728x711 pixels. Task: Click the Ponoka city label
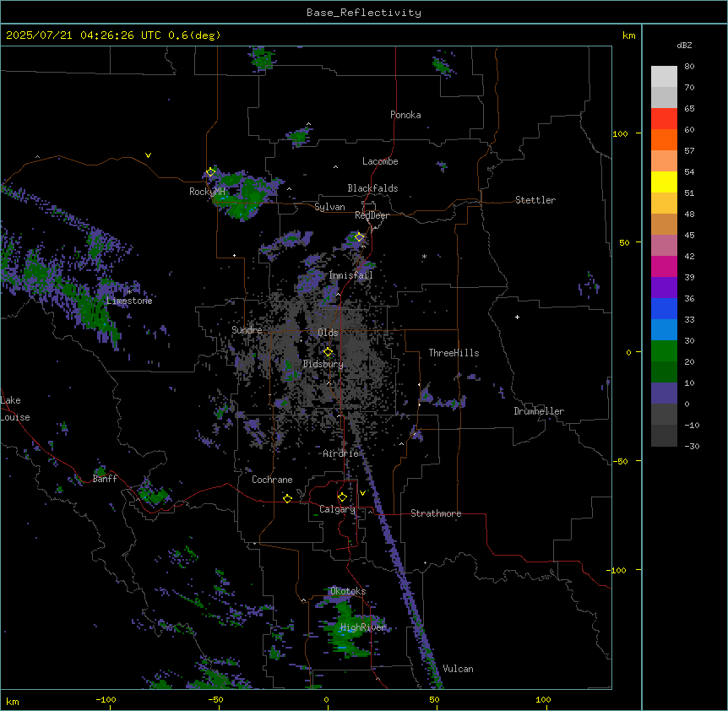point(405,115)
